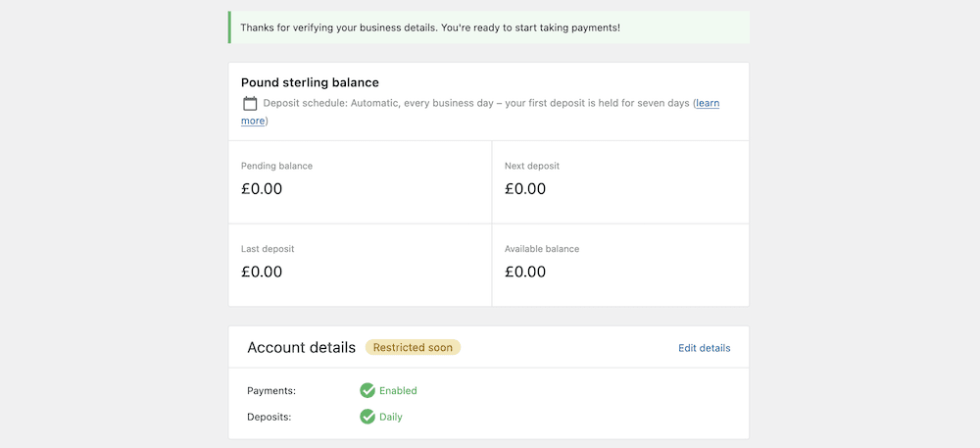Click the "Restricted soon" status badge
The image size is (980, 448).
click(x=413, y=347)
